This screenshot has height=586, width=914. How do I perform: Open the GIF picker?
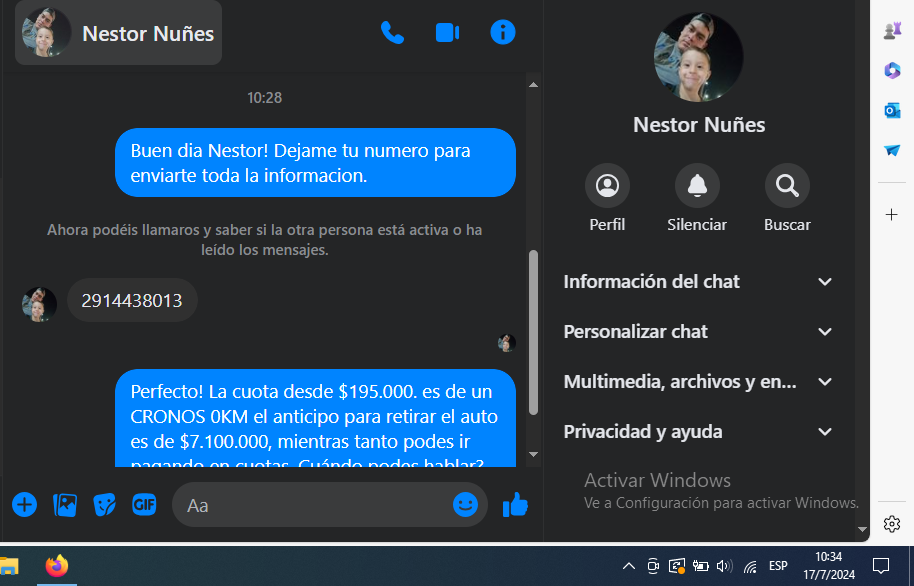coord(144,504)
